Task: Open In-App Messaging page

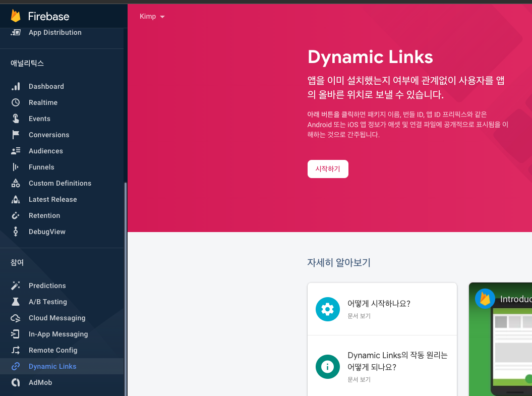Action: click(x=62, y=334)
